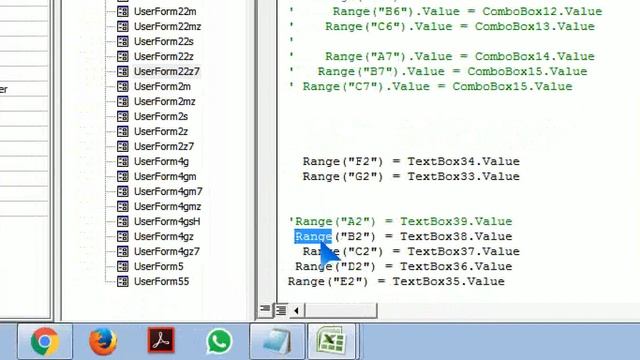Image resolution: width=640 pixels, height=360 pixels.
Task: Select the Procedure View button
Action: point(265,310)
